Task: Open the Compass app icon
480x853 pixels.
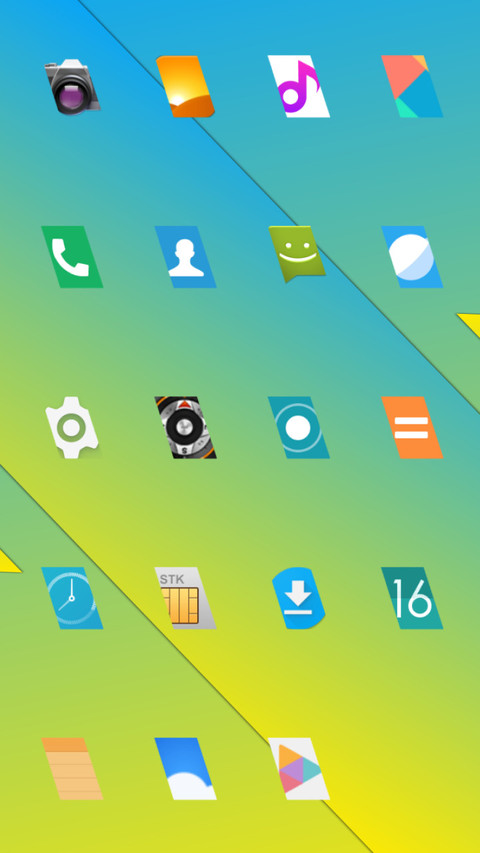Action: pos(186,428)
